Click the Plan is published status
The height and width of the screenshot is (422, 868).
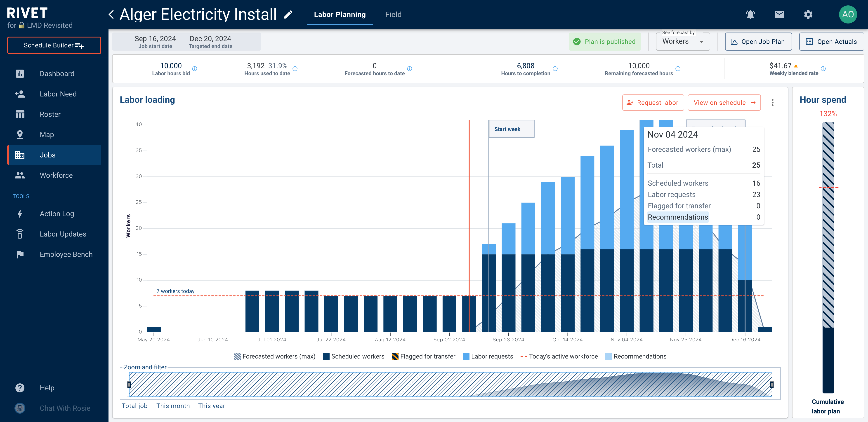(604, 41)
